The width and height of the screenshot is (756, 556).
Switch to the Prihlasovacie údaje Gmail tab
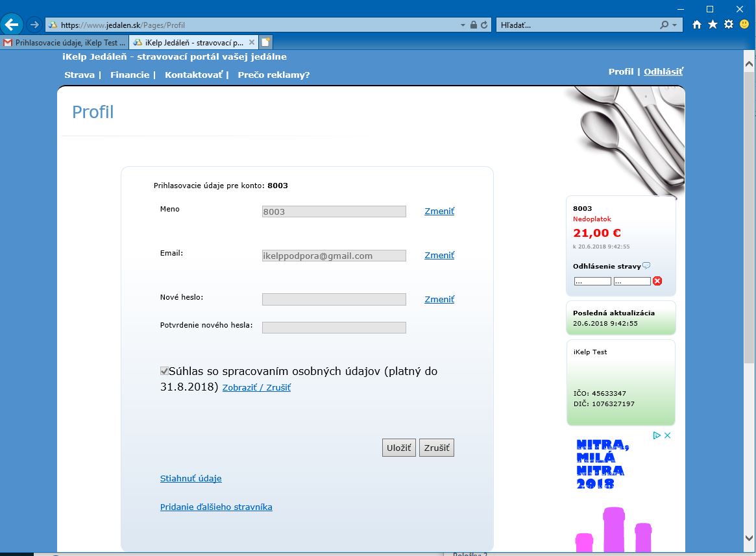click(x=64, y=42)
